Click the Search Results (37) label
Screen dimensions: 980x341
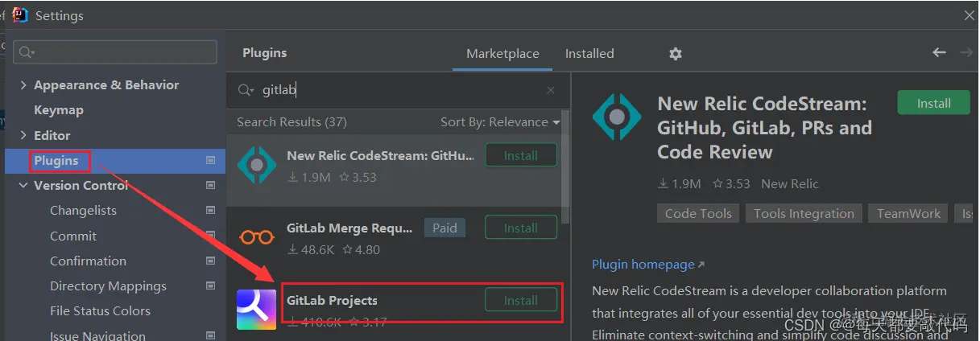292,122
